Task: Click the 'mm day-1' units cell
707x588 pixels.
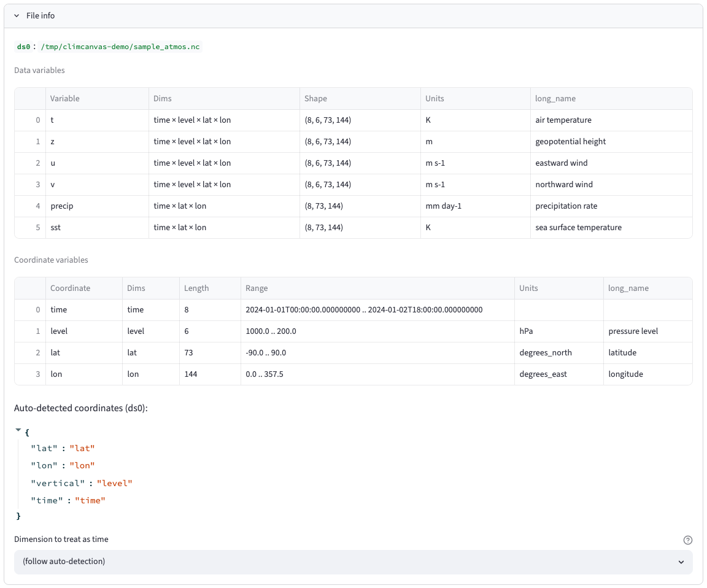Action: tap(475, 206)
